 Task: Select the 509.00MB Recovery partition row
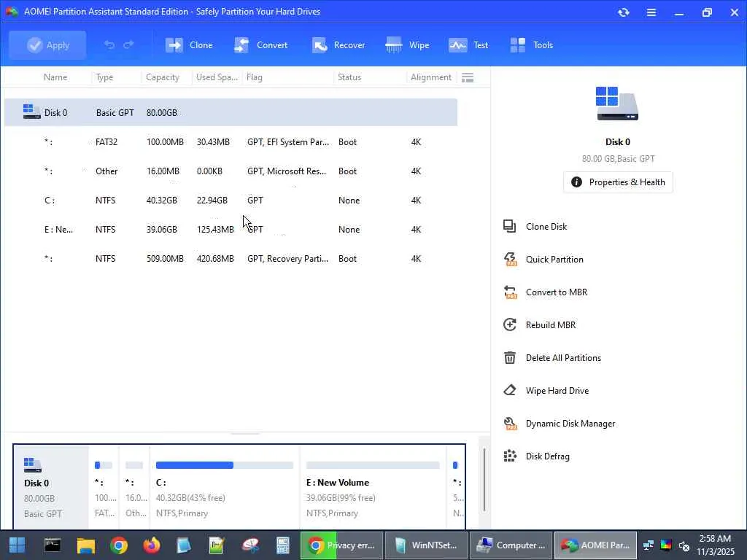click(x=231, y=258)
